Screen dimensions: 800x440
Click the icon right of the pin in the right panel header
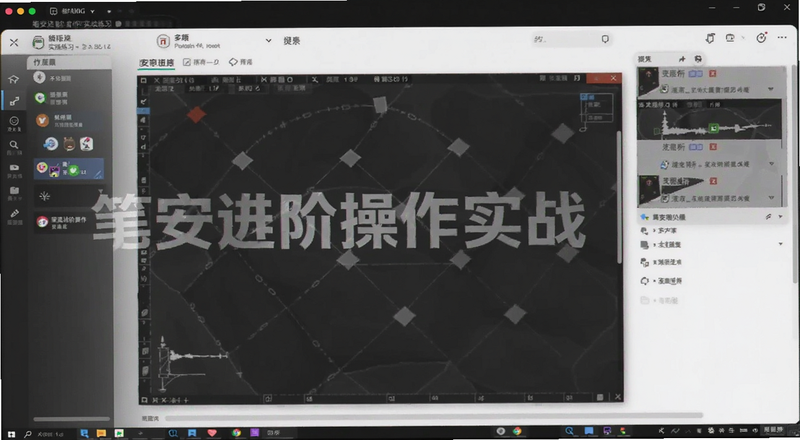(x=698, y=59)
